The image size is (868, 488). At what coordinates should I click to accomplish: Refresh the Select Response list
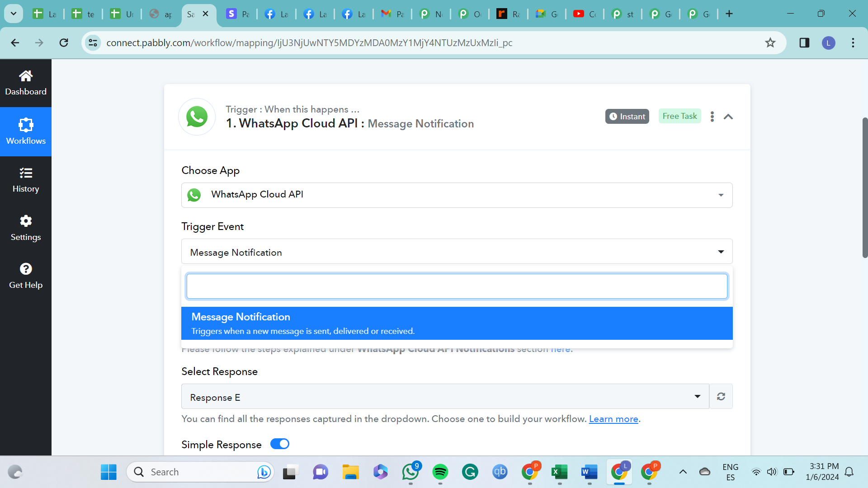click(721, 396)
